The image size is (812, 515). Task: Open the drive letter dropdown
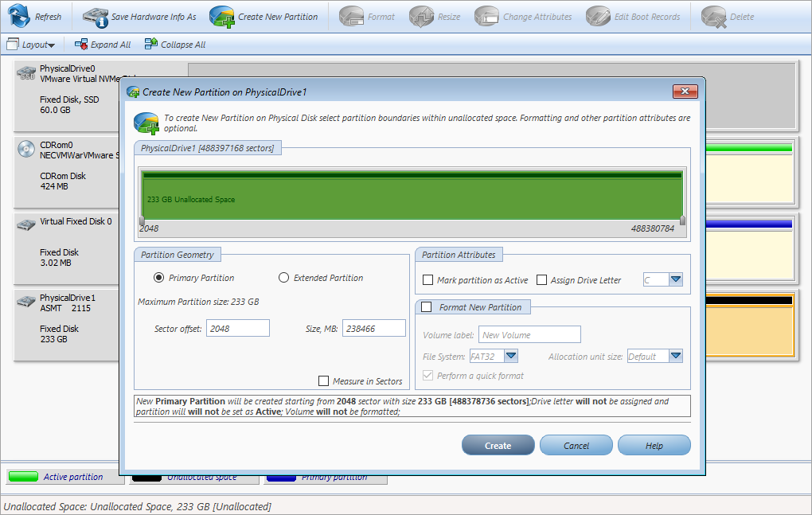676,280
